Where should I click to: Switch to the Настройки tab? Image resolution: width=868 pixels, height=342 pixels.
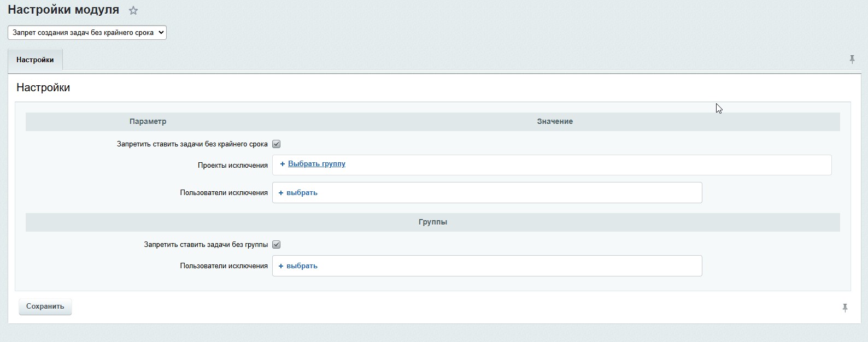point(35,60)
